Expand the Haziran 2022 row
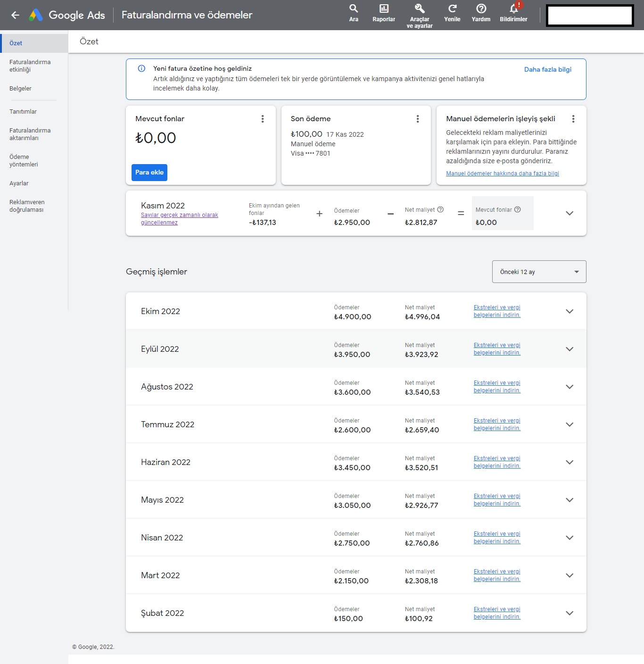The height and width of the screenshot is (664, 644). (570, 462)
